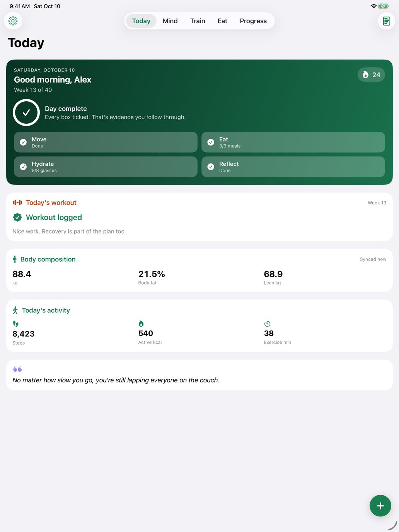
Task: Open settings with the gear icon
Action: (x=13, y=21)
